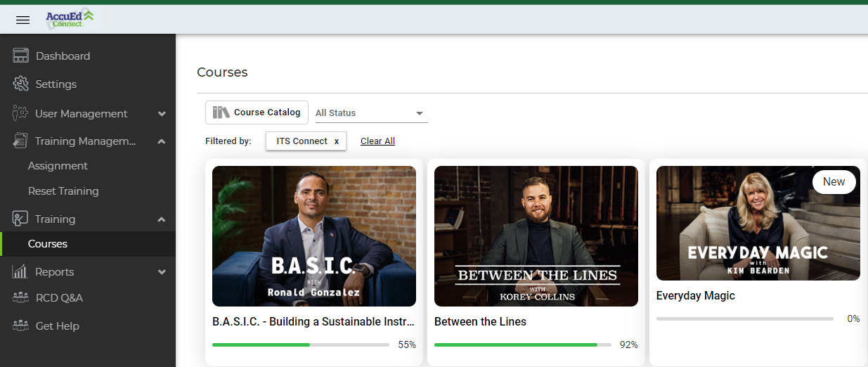
Task: Open Dashboard via its sidebar icon
Action: tap(21, 56)
